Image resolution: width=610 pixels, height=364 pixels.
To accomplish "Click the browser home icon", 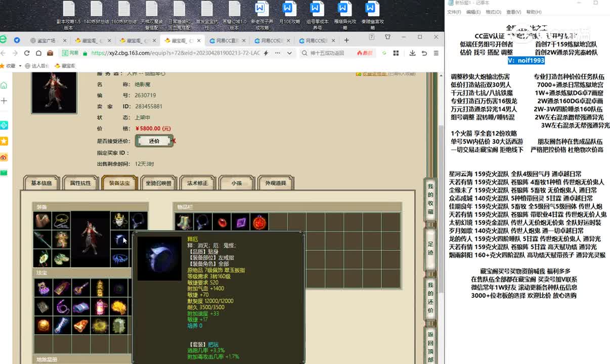I will 38,53.
